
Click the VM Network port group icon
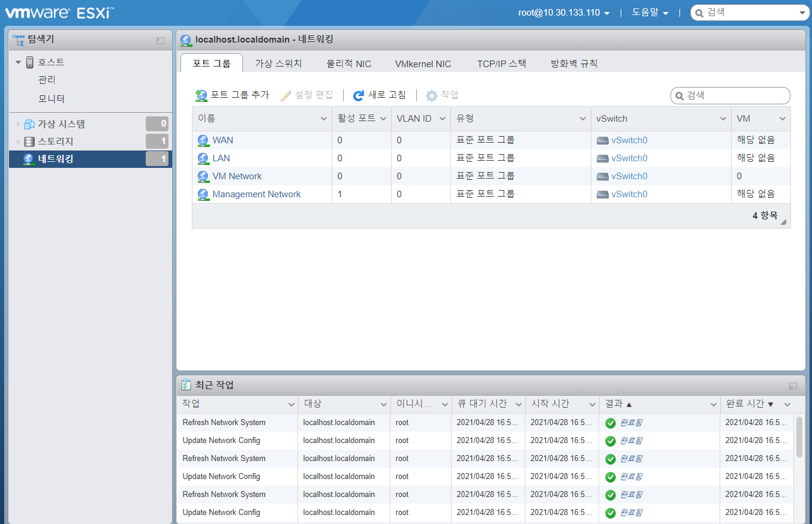pyautogui.click(x=203, y=177)
